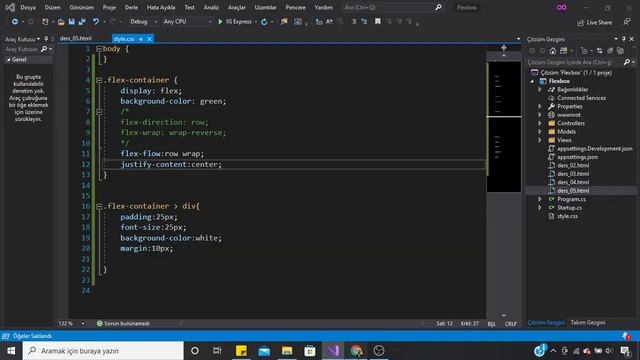Image resolution: width=640 pixels, height=360 pixels.
Task: Collapse the Flexbox project node
Action: click(532, 81)
